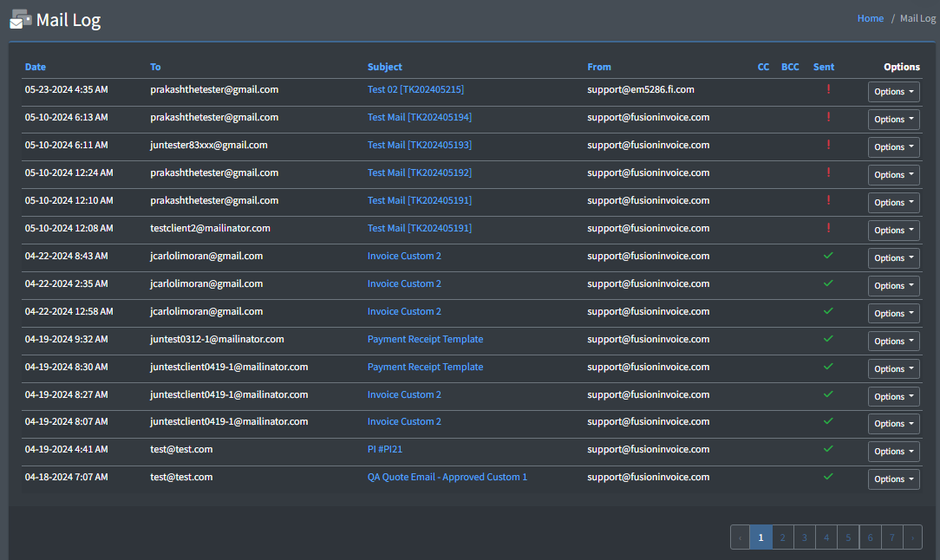
Task: Open the Payment Receipt Template subject link
Action: (x=425, y=339)
